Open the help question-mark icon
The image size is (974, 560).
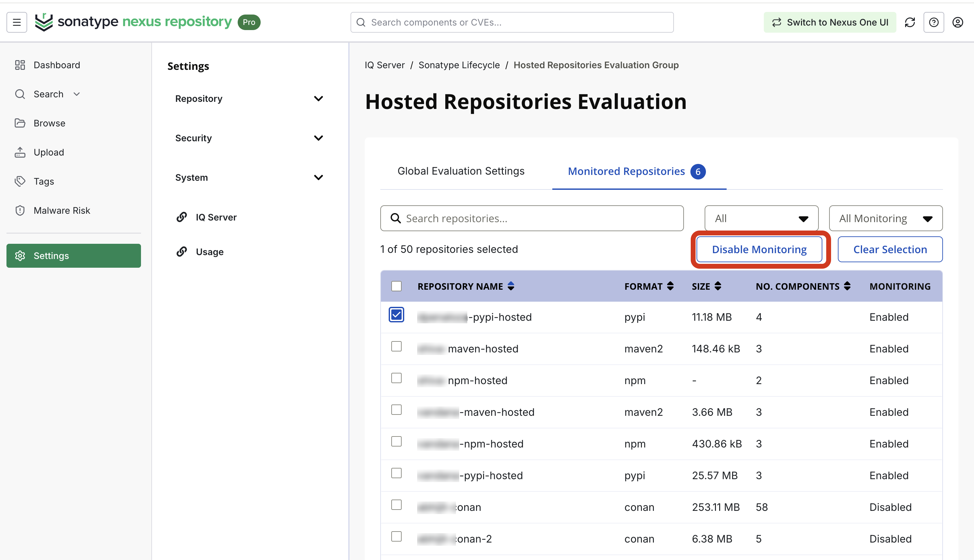coord(934,22)
